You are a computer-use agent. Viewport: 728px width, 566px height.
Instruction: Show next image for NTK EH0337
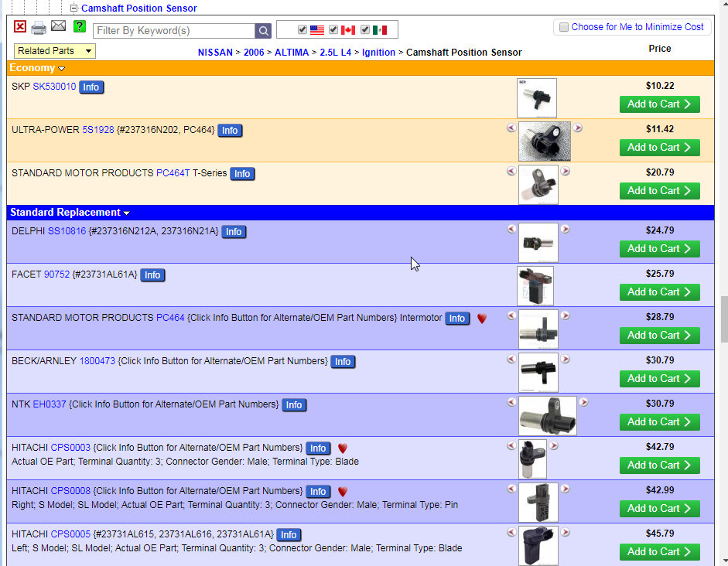tap(583, 402)
